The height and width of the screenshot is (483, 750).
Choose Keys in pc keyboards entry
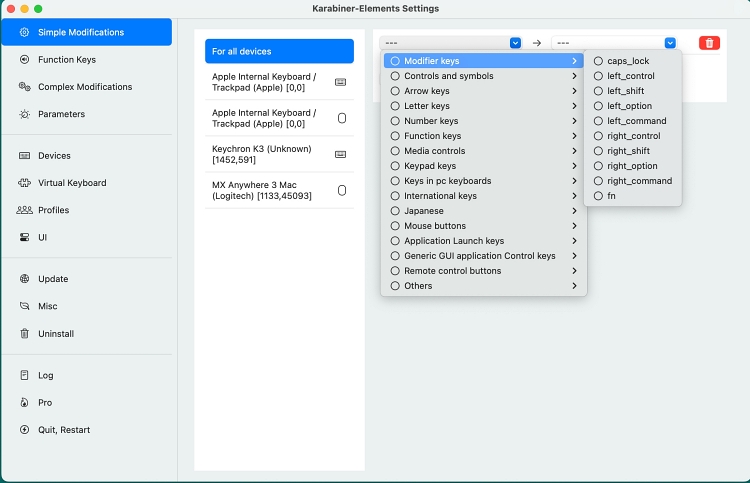[484, 181]
